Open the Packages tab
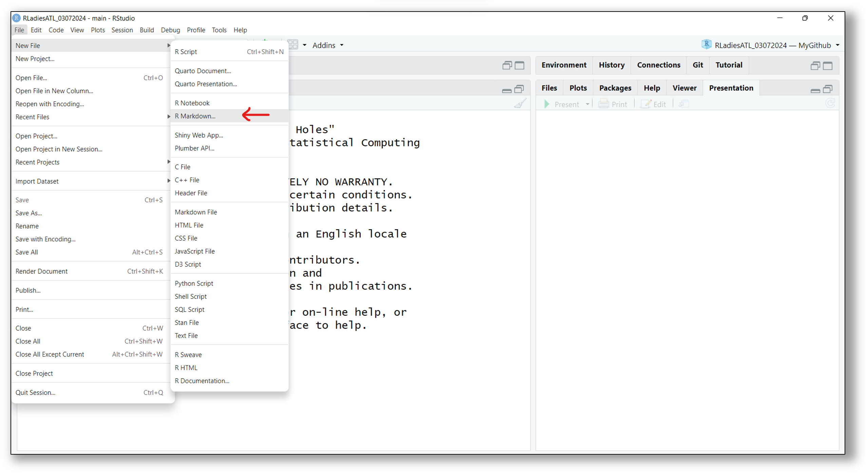Image resolution: width=868 pixels, height=474 pixels. click(615, 88)
